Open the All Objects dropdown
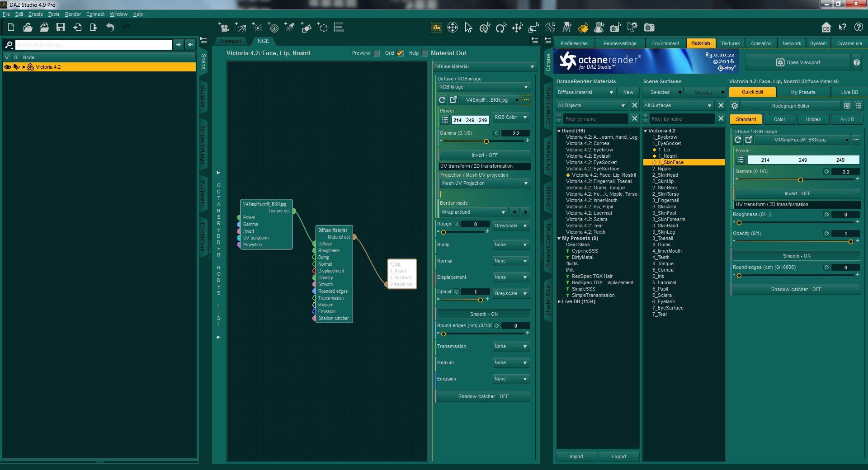This screenshot has width=868, height=470. click(x=592, y=105)
